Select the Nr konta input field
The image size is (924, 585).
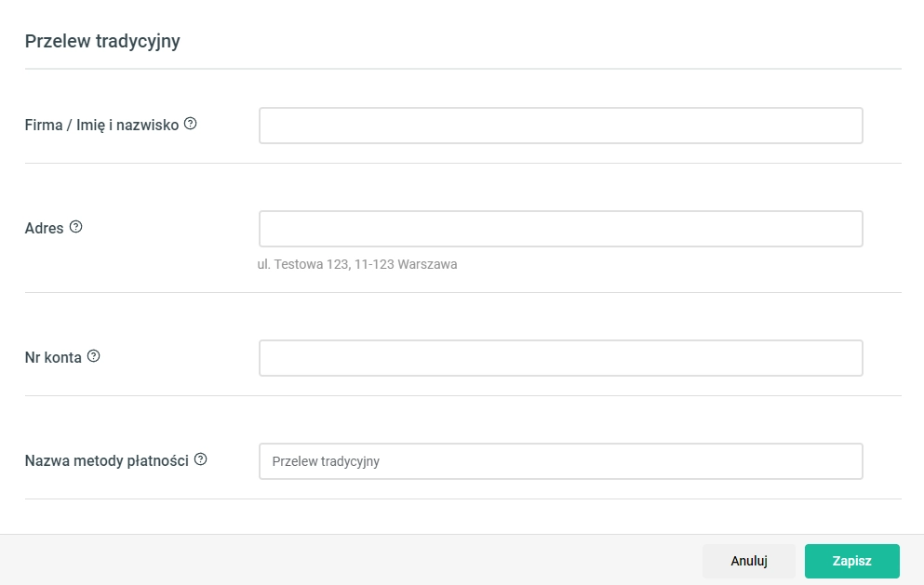(x=561, y=357)
